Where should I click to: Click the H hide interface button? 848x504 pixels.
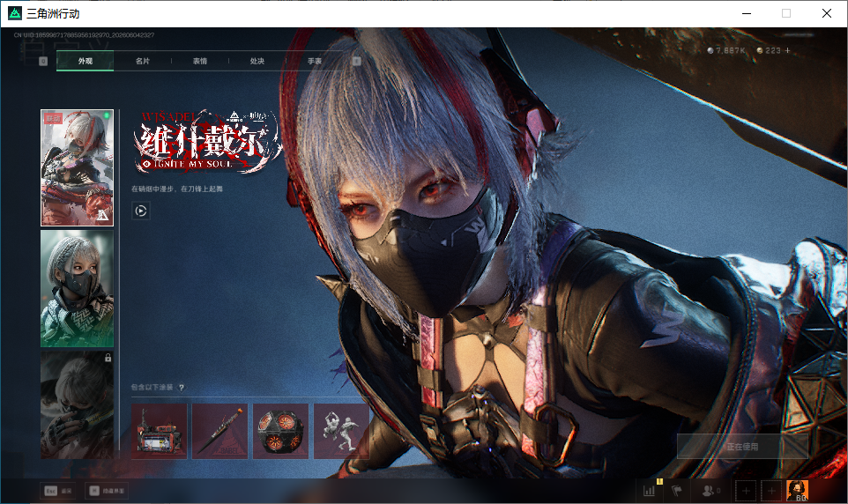(107, 491)
